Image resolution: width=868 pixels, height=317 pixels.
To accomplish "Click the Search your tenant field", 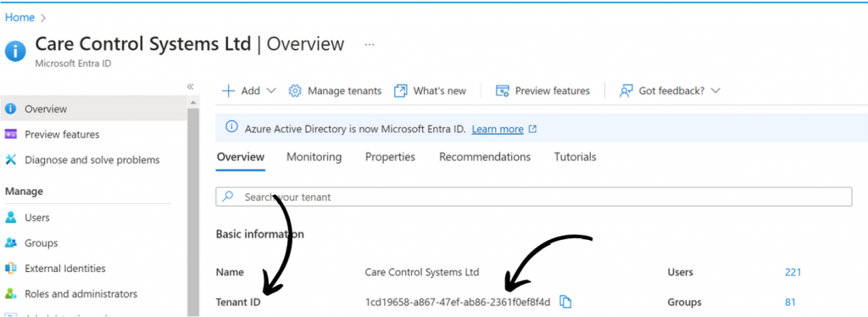I will click(x=534, y=197).
